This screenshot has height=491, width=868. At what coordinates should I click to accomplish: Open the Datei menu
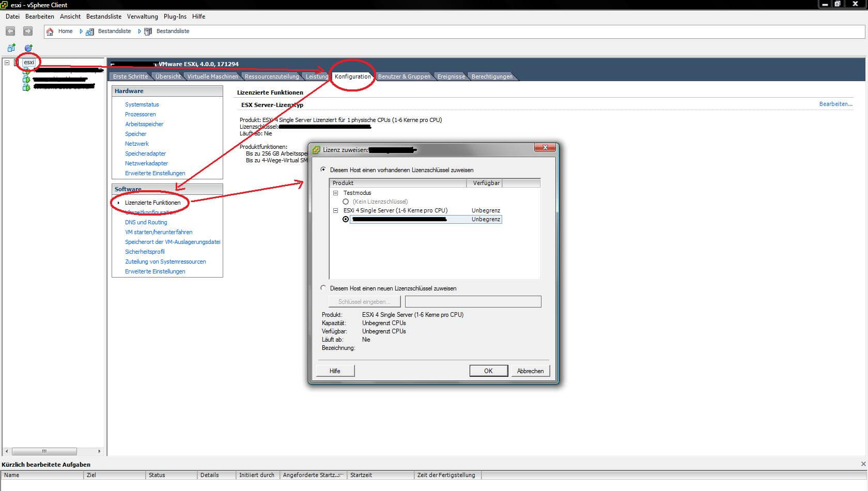pyautogui.click(x=12, y=17)
